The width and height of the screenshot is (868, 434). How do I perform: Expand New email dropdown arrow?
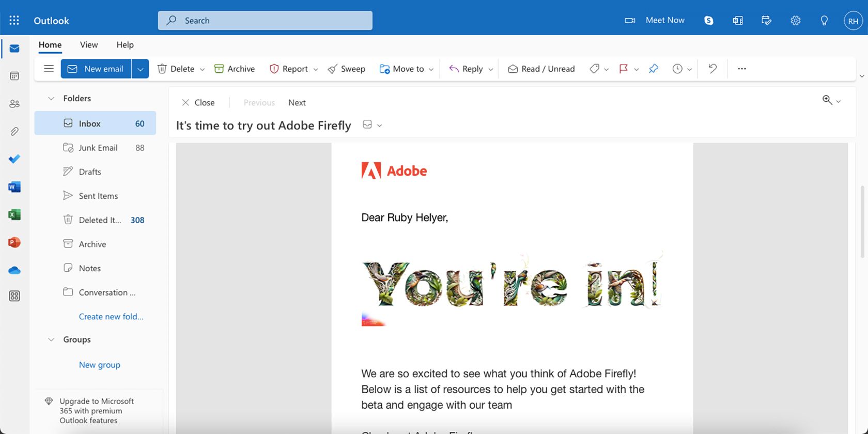coord(140,69)
